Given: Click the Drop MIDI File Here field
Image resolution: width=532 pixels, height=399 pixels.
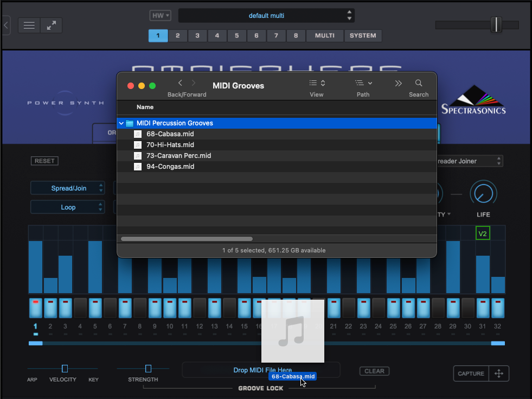Looking at the screenshot, I should pos(261,370).
